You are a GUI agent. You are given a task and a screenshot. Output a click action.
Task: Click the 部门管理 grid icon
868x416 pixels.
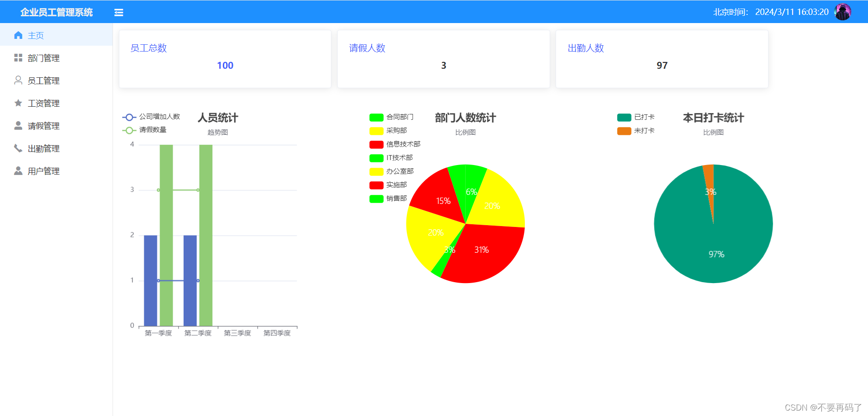(18, 57)
